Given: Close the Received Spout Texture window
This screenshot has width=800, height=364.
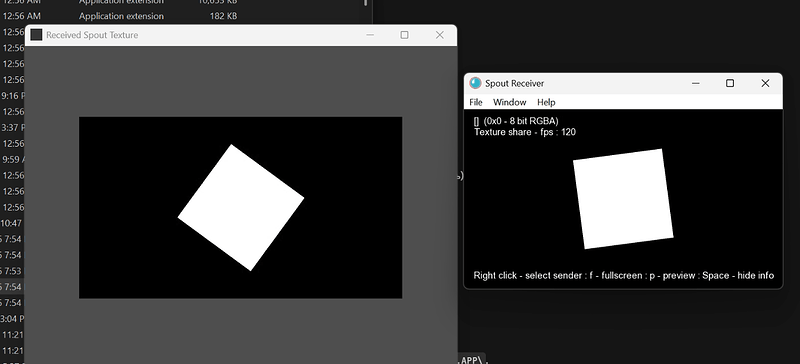Looking at the screenshot, I should [439, 35].
